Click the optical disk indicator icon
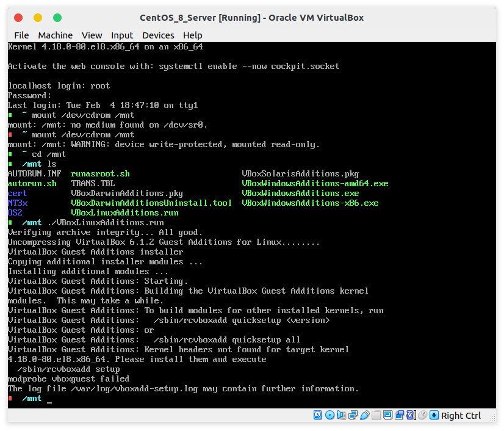The width and height of the screenshot is (504, 431). (329, 415)
